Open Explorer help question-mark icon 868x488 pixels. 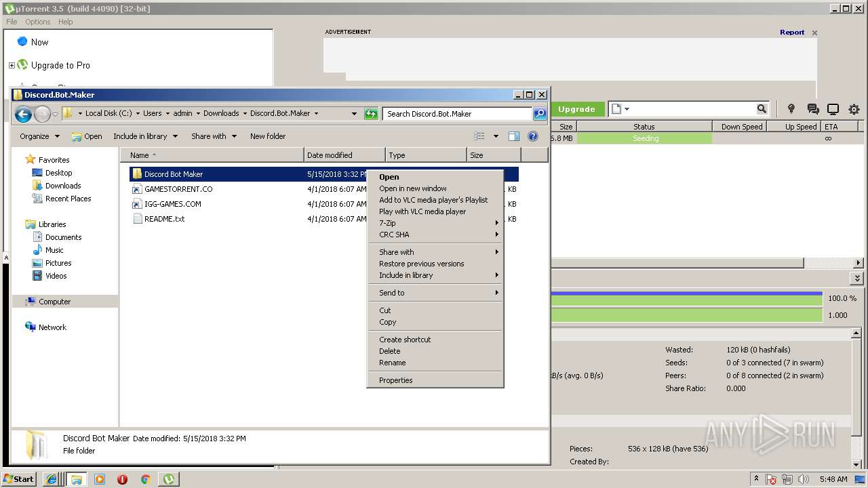coord(533,136)
